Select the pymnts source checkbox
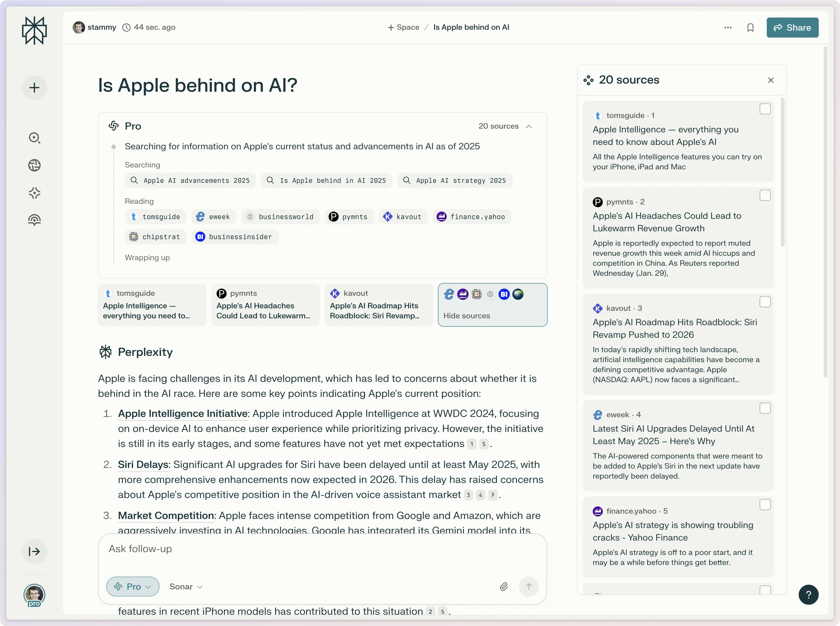Screen dimensions: 840x626 click(765, 195)
